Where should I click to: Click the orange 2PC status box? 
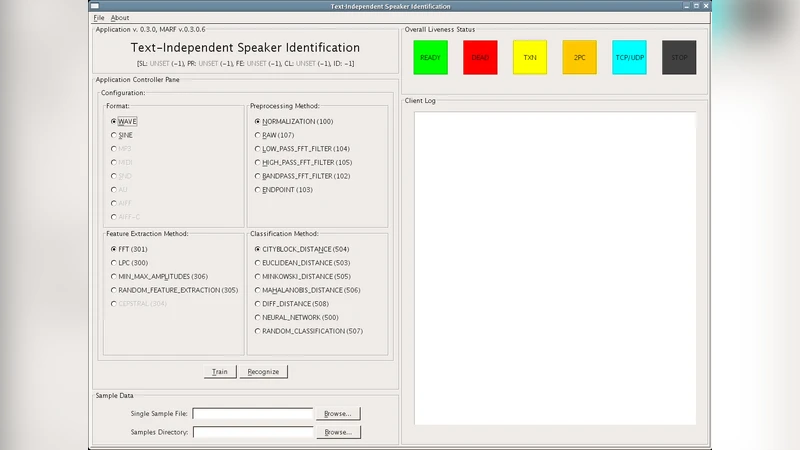pos(579,58)
